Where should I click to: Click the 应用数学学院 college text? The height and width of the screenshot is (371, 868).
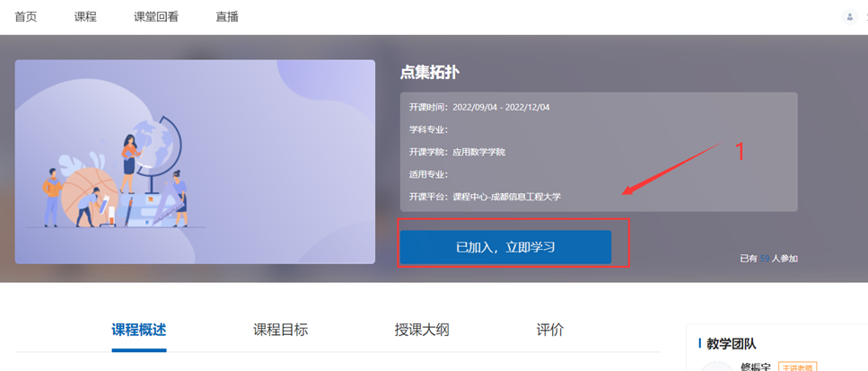click(x=478, y=152)
